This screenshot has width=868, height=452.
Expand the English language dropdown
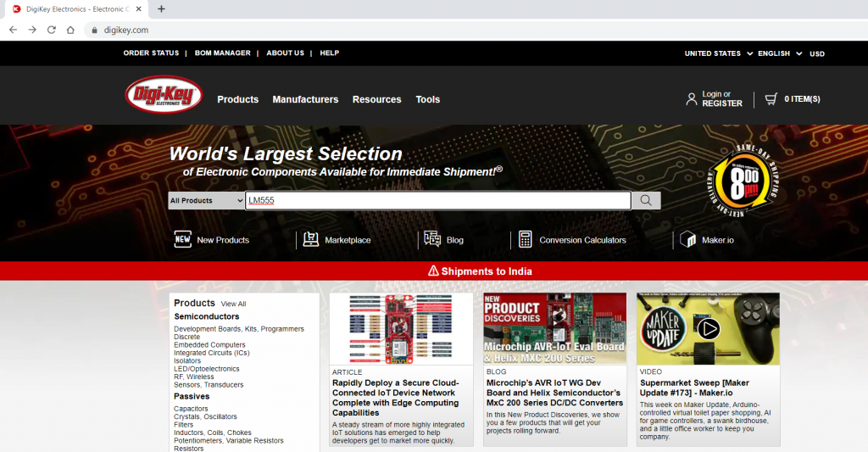pyautogui.click(x=780, y=53)
